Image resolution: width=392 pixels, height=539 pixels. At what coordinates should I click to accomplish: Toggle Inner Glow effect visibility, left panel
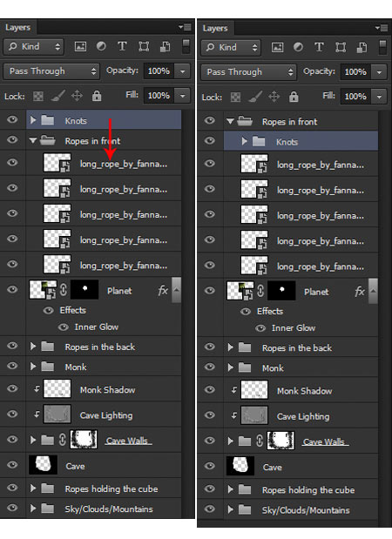pyautogui.click(x=64, y=327)
